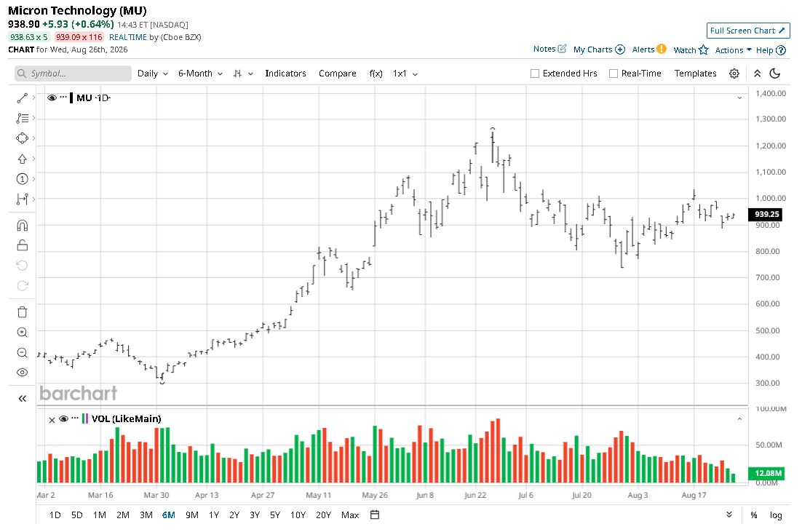
Task: Zoom out with magnifier minus icon
Action: click(22, 353)
